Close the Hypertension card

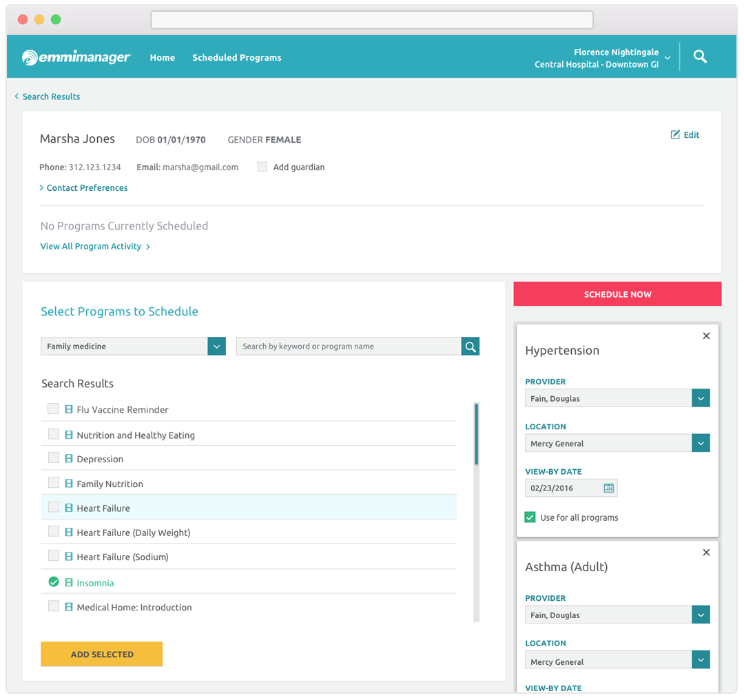[706, 336]
